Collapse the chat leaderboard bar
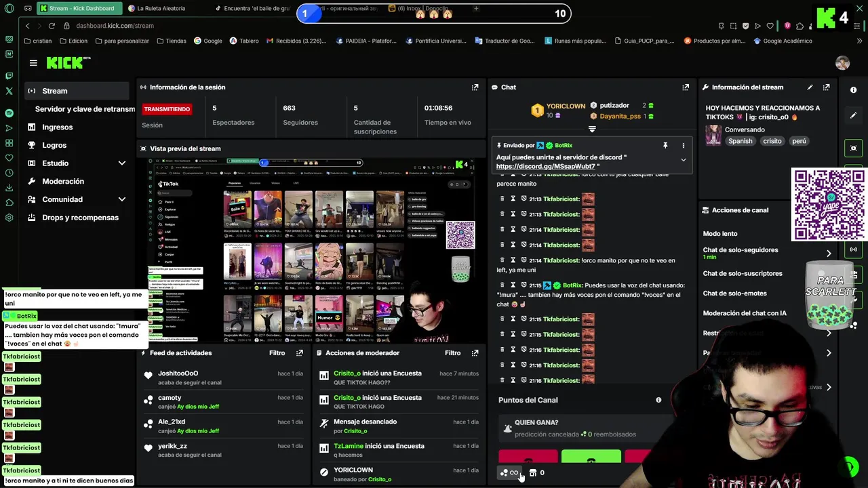868x488 pixels. pyautogui.click(x=592, y=129)
